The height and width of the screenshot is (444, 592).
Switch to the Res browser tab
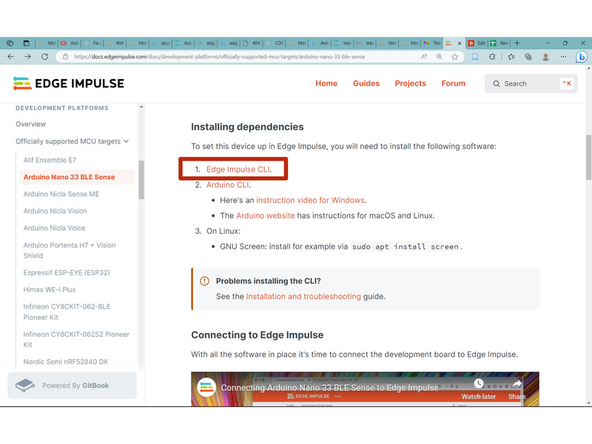point(500,43)
